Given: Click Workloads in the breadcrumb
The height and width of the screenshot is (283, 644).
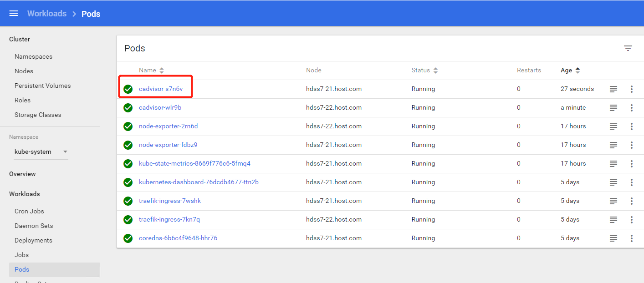Looking at the screenshot, I should tap(47, 14).
